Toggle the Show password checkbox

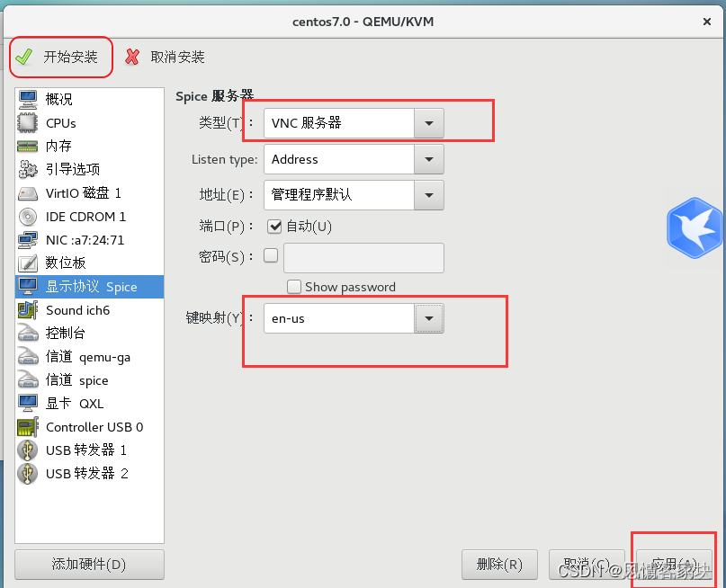pos(295,287)
